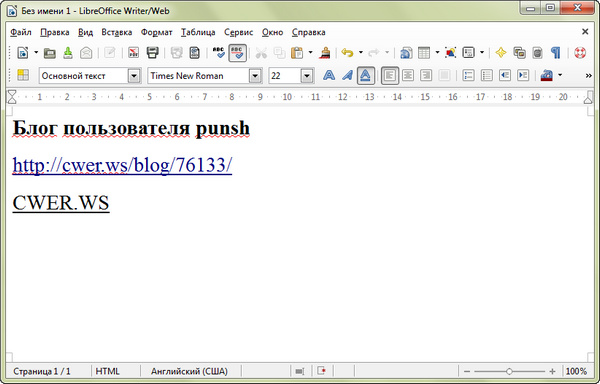Open the Page Preview icon
The height and width of the screenshot is (384, 600).
194,53
